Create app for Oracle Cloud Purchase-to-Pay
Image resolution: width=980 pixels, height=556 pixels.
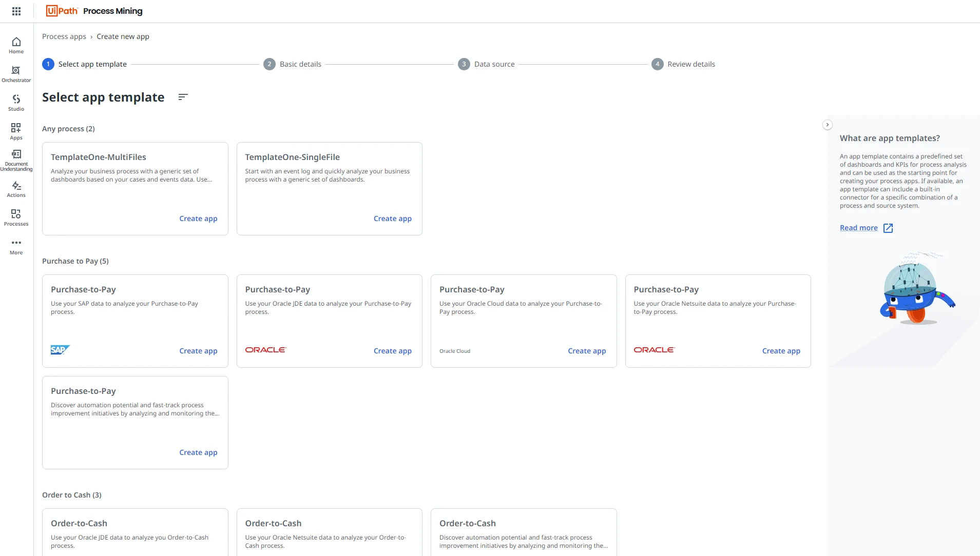pyautogui.click(x=587, y=351)
